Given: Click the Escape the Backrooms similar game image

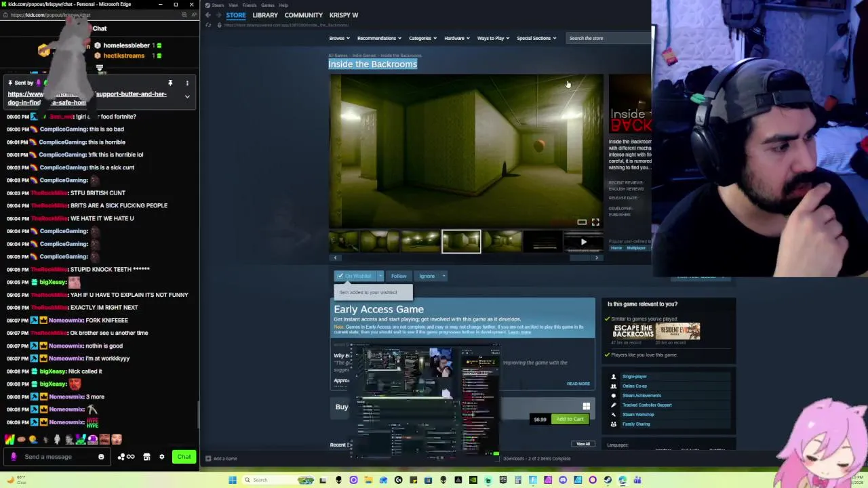Looking at the screenshot, I should [633, 331].
